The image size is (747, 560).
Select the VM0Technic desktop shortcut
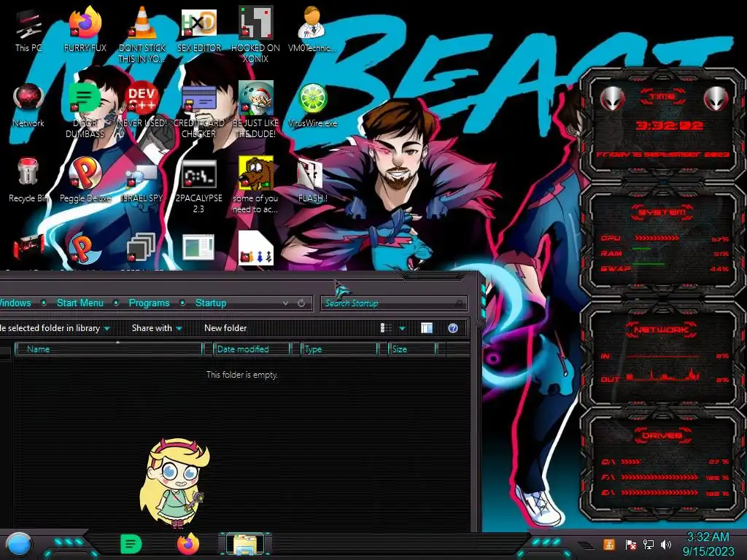(x=312, y=29)
